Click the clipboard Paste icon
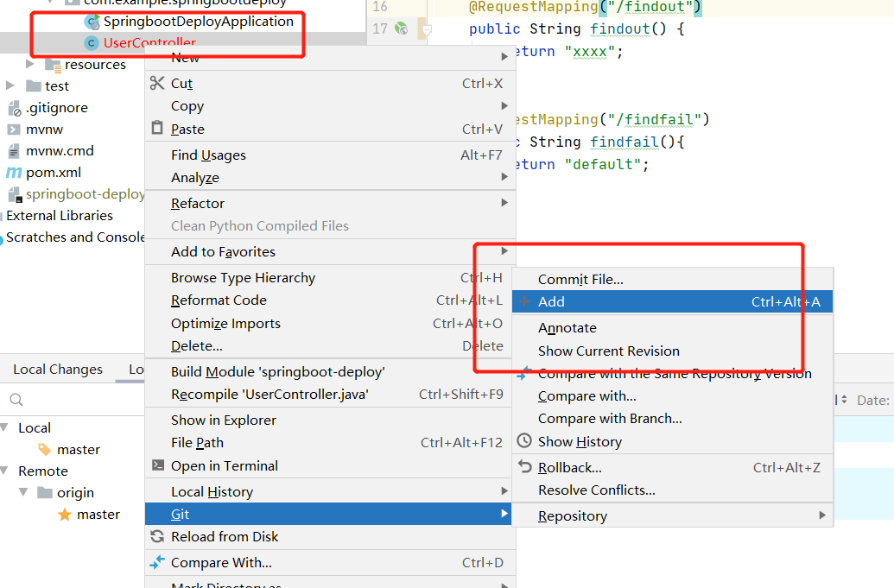Image resolution: width=894 pixels, height=588 pixels. click(157, 128)
